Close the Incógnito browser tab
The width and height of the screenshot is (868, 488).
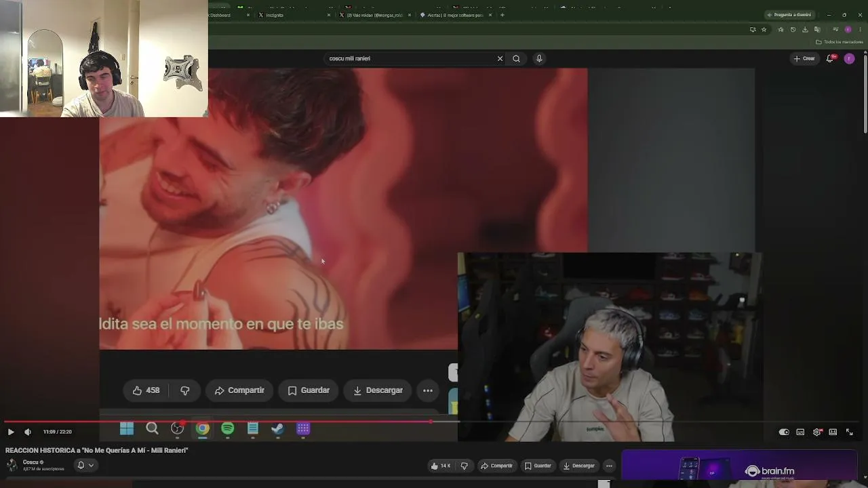click(x=330, y=15)
